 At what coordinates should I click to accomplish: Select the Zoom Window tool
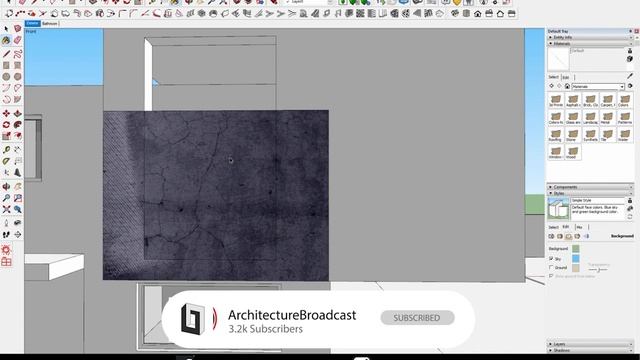click(18, 198)
